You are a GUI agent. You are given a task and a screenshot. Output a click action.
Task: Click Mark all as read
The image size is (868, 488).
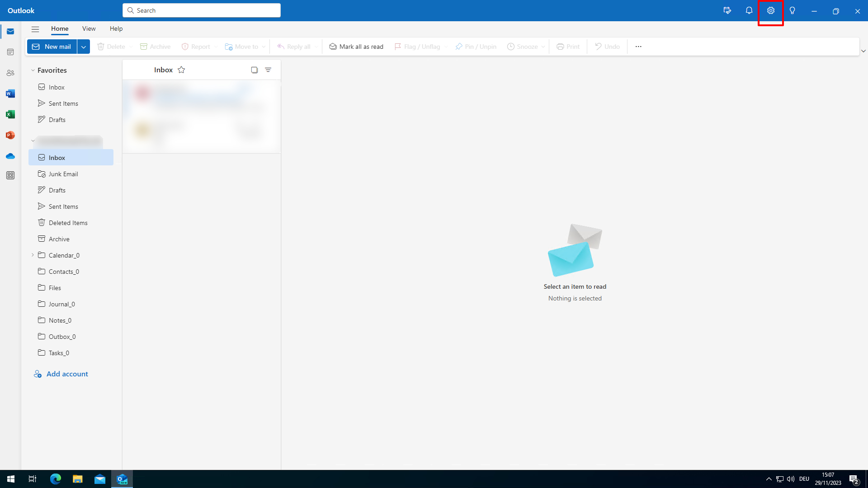[356, 47]
